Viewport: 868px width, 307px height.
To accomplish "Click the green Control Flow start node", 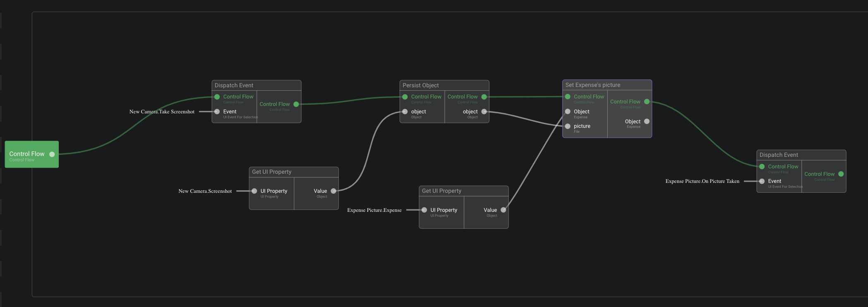I will pos(27,154).
